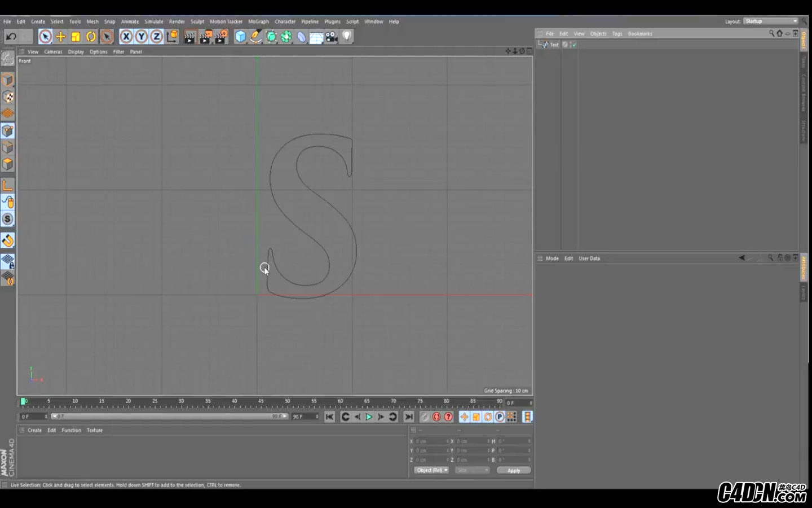Click frame 45 on the timeline ruler
812x508 pixels.
pyautogui.click(x=261, y=402)
